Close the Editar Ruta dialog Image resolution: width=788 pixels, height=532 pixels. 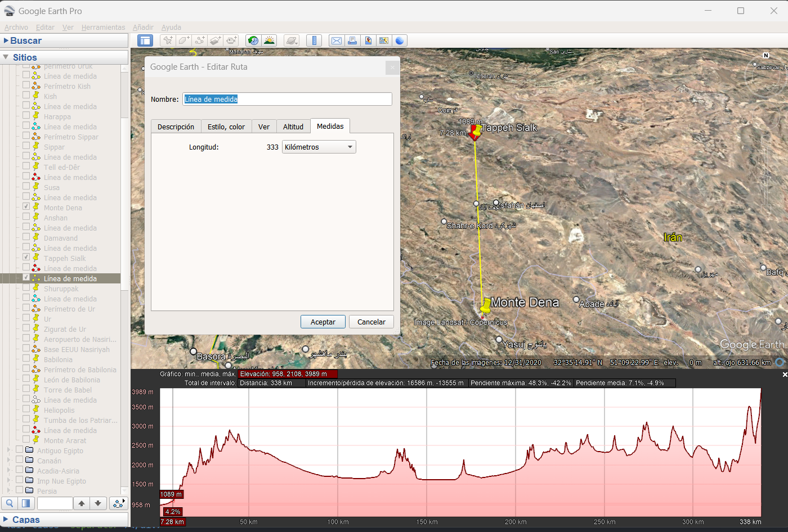(x=392, y=67)
